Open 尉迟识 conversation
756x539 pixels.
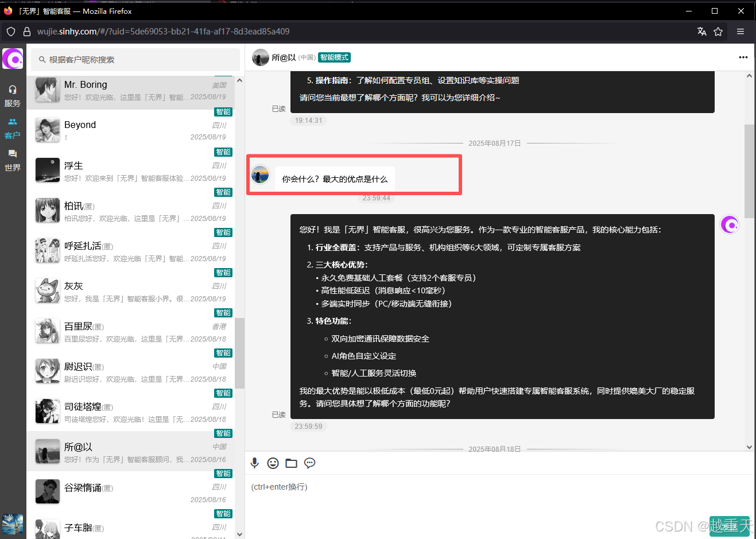(x=130, y=372)
